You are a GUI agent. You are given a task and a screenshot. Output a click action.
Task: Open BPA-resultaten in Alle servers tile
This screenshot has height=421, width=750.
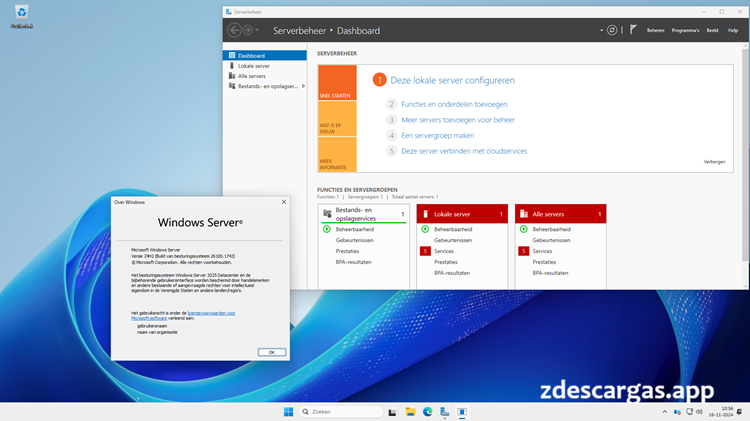coord(550,273)
